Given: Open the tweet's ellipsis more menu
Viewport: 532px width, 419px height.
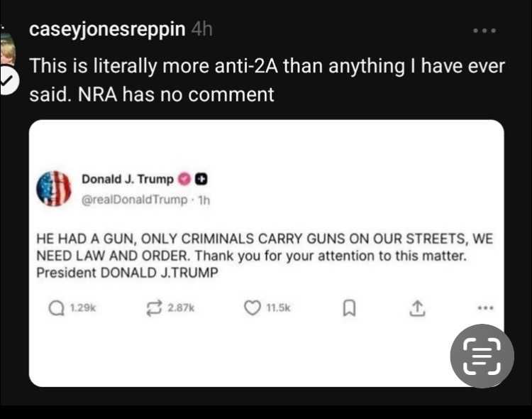Looking at the screenshot, I should 485,308.
